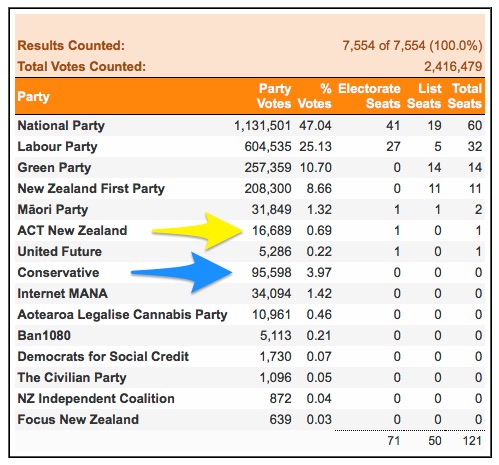Image resolution: width=499 pixels, height=465 pixels.
Task: Click the Total Seats column header
Action: tap(465, 96)
